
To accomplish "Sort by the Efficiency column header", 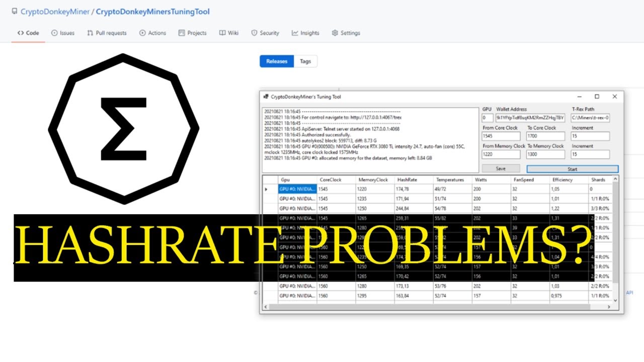I will [569, 179].
